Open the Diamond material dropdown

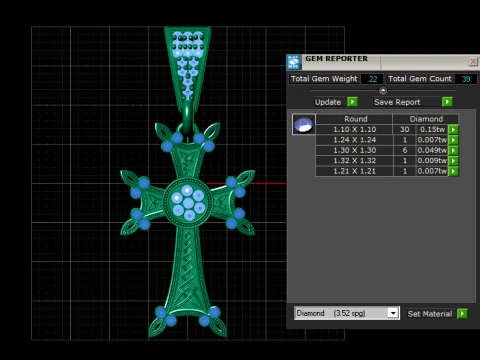393,313
